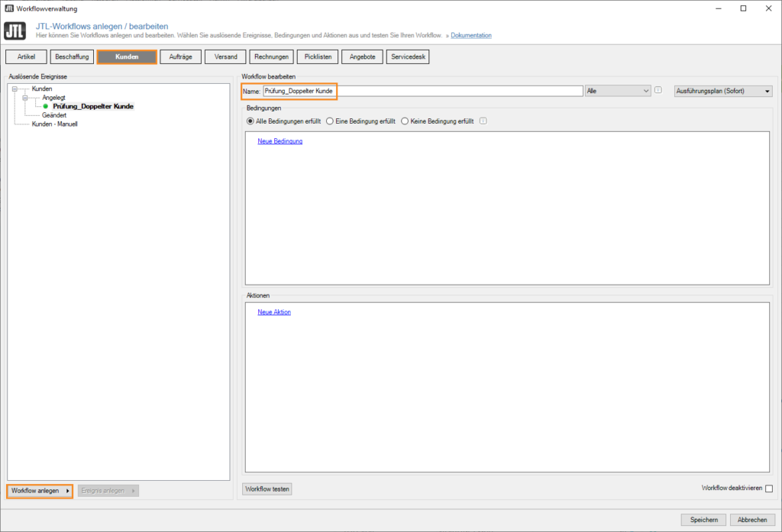Open the "Ausführungsplan (Sofort)" dropdown
Image resolution: width=782 pixels, height=532 pixels.
coord(722,90)
